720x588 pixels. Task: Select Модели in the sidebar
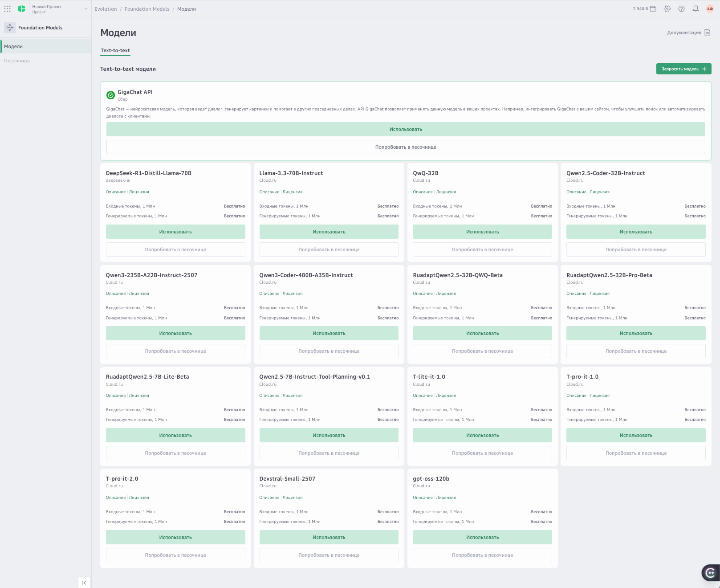pos(46,46)
